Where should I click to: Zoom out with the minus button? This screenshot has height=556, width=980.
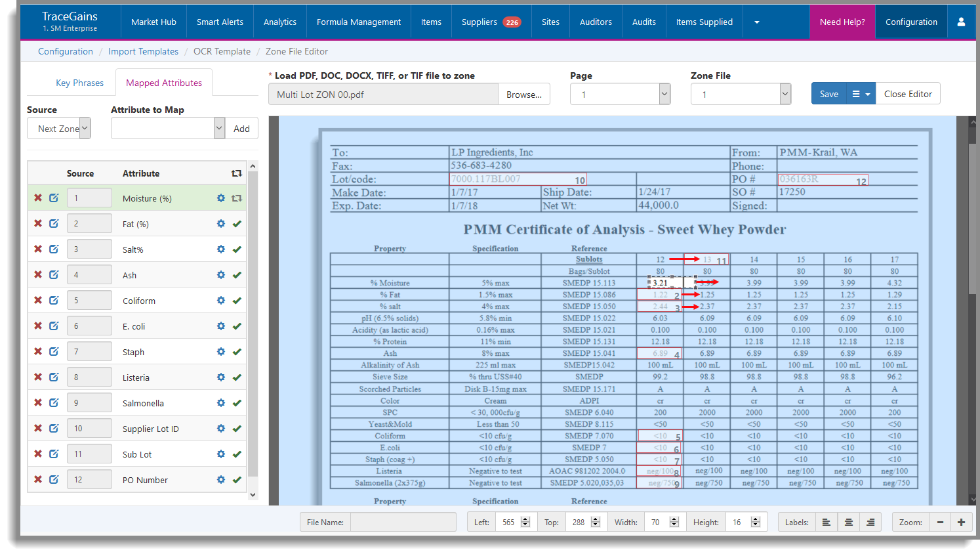940,522
